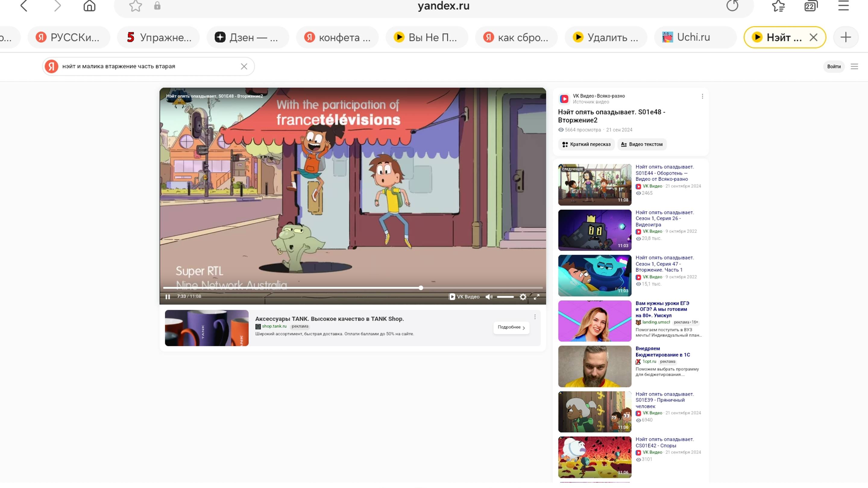Click the browser home icon
Image resolution: width=868 pixels, height=488 pixels.
[x=89, y=6]
